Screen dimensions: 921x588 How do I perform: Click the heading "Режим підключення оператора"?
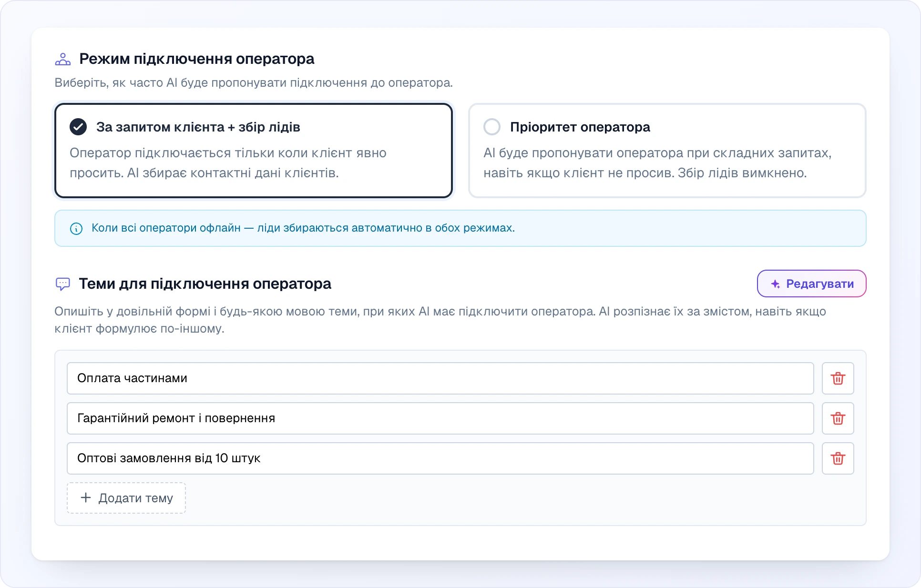pos(196,59)
